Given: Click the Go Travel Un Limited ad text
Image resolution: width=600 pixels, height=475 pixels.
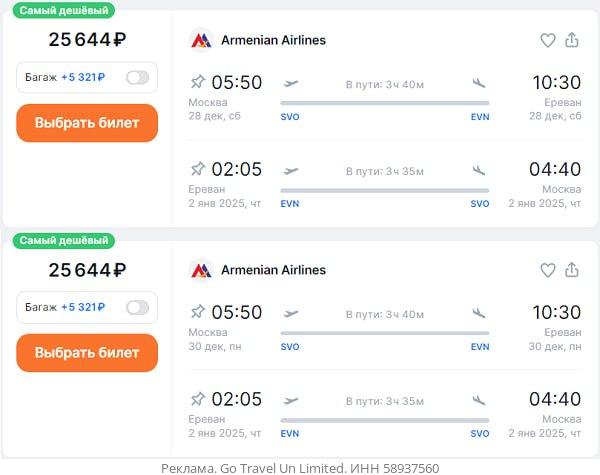Looking at the screenshot, I should click(x=300, y=467).
